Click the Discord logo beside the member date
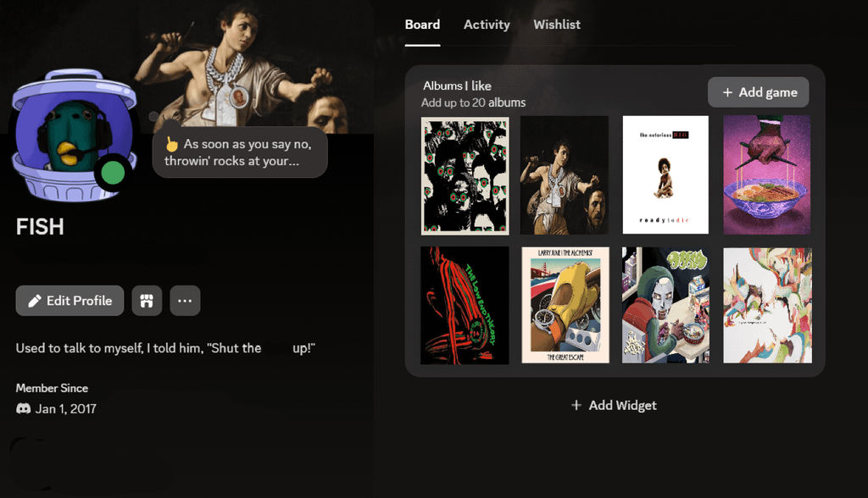The width and height of the screenshot is (868, 498). [23, 409]
